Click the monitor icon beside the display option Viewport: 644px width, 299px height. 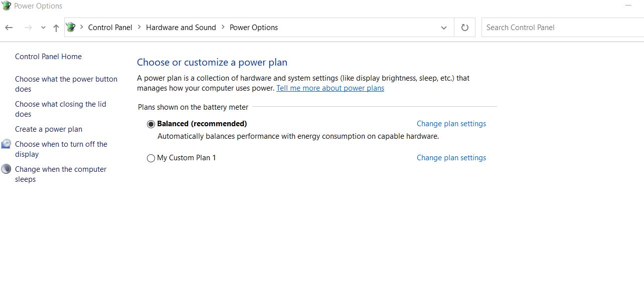tap(6, 144)
